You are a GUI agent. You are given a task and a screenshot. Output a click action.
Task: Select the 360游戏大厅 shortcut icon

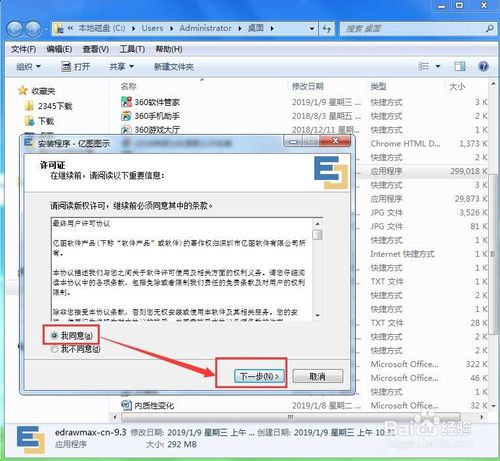pyautogui.click(x=126, y=129)
